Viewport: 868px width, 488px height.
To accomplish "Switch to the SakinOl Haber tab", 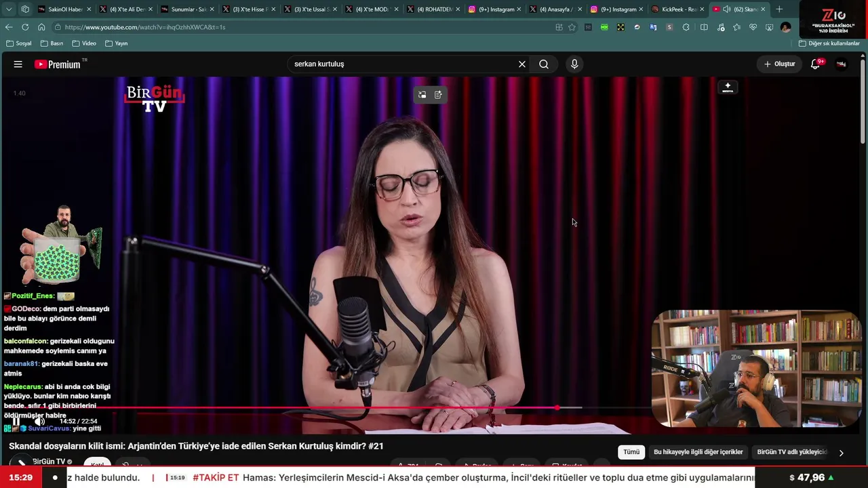I will click(64, 9).
